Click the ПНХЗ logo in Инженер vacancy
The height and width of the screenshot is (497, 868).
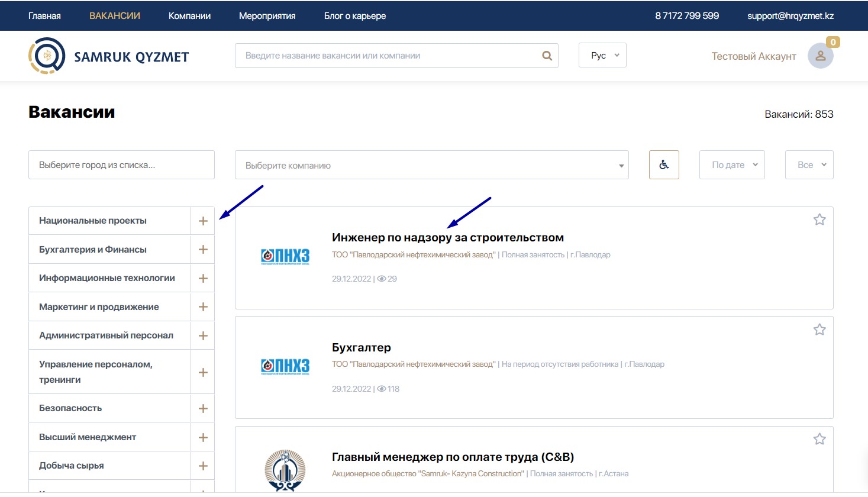pos(285,257)
